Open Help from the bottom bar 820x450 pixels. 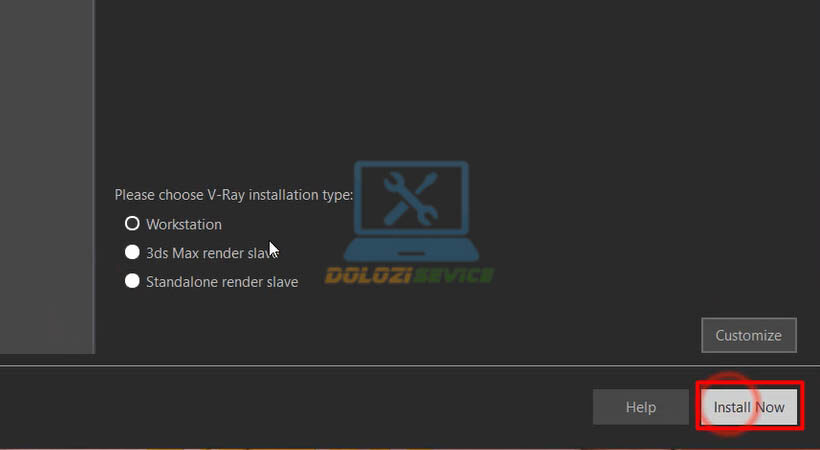coord(641,407)
